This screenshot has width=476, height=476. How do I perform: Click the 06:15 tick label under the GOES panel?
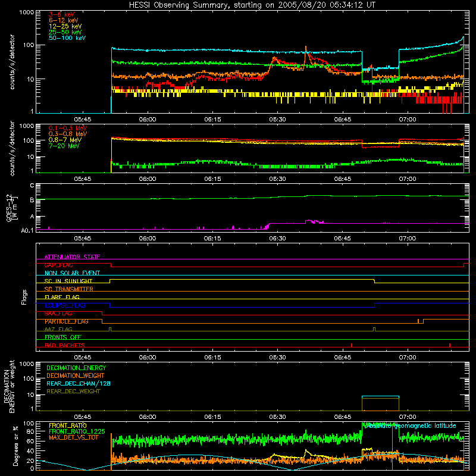212,239
